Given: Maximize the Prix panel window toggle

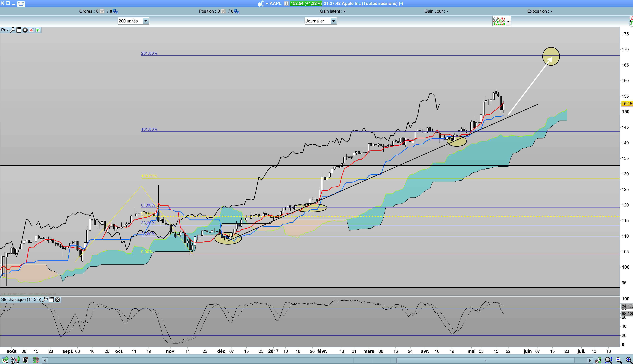Looking at the screenshot, I should 19,30.
